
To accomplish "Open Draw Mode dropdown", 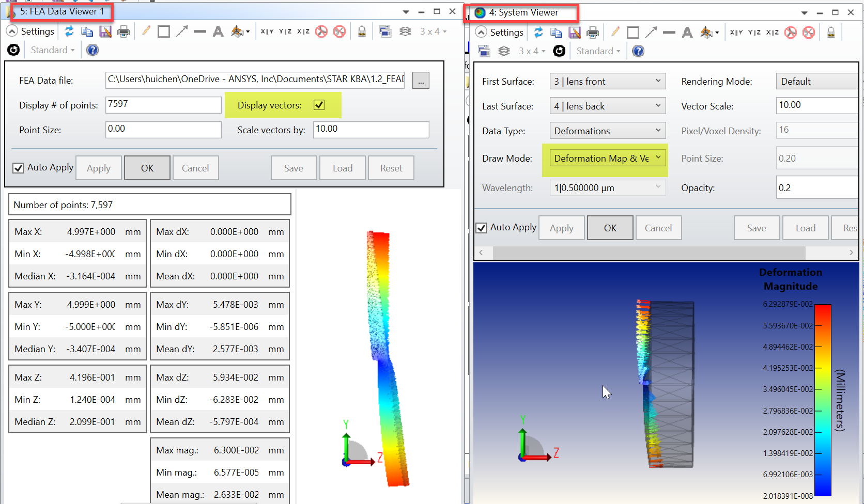I will tap(607, 158).
